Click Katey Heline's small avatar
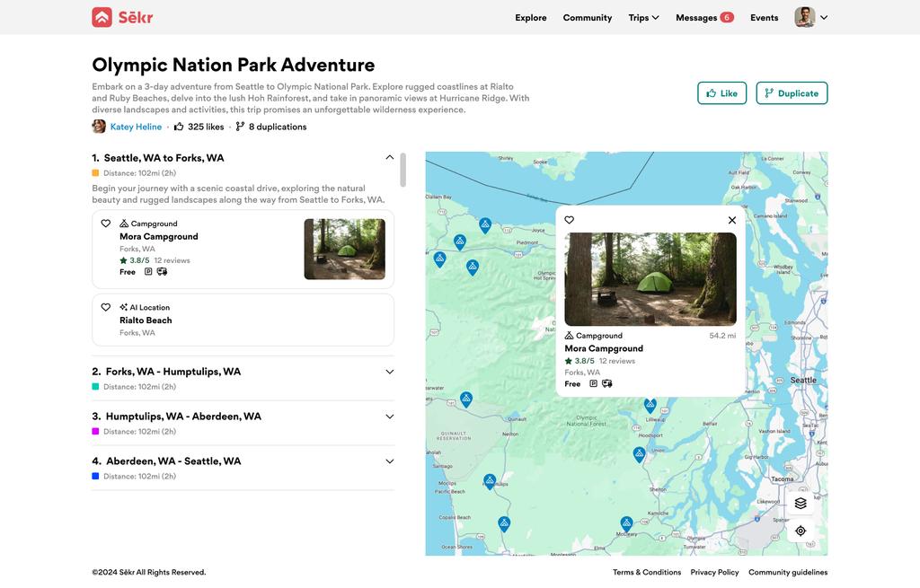 [x=99, y=127]
